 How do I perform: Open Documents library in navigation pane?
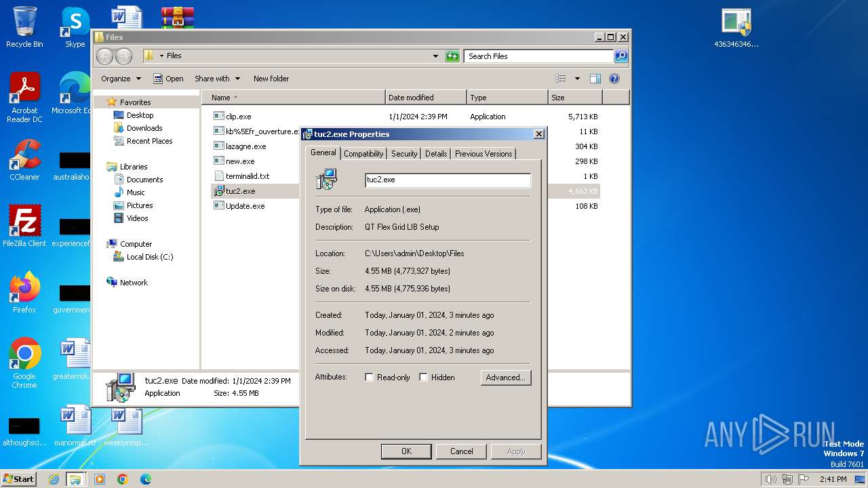point(144,180)
